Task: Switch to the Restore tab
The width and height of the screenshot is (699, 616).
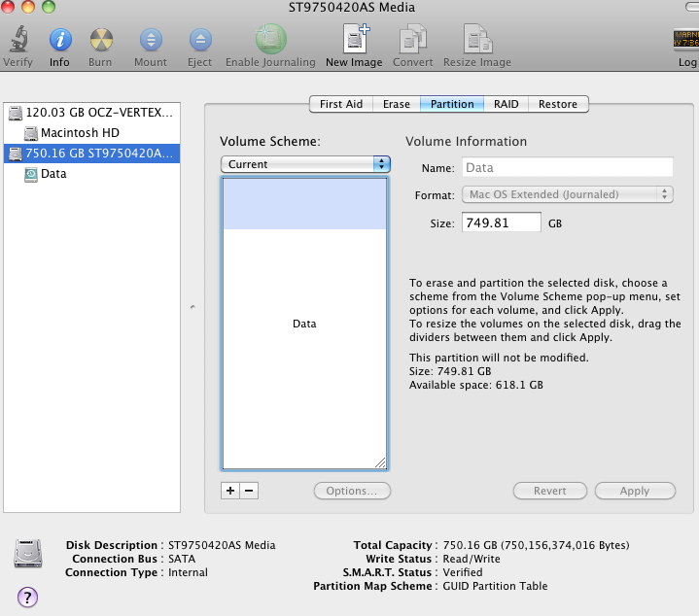Action: [558, 104]
